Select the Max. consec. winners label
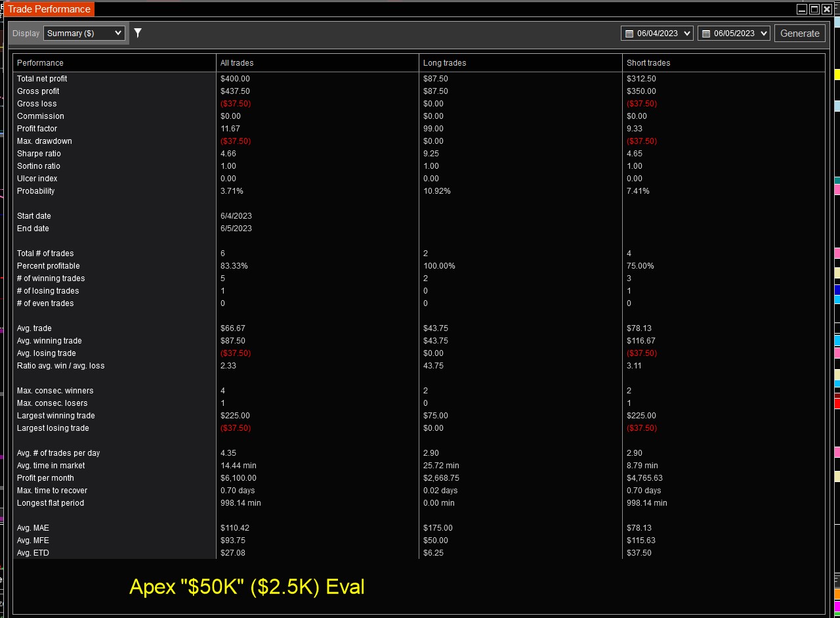Viewport: 840px width, 618px height. click(x=55, y=391)
